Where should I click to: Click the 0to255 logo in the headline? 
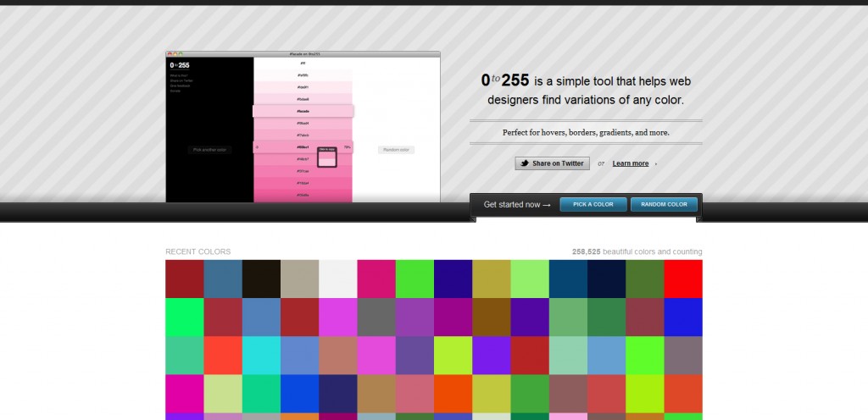[x=505, y=80]
